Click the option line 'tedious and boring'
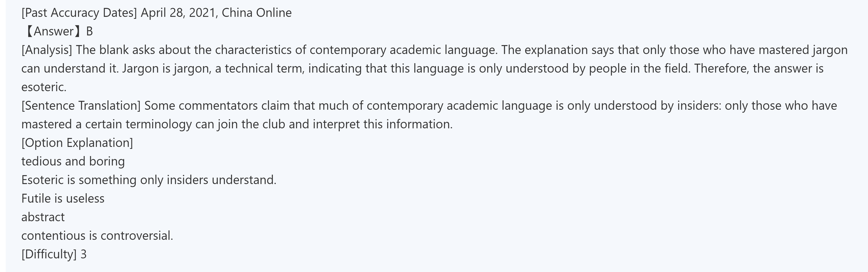The image size is (868, 272). [x=73, y=161]
